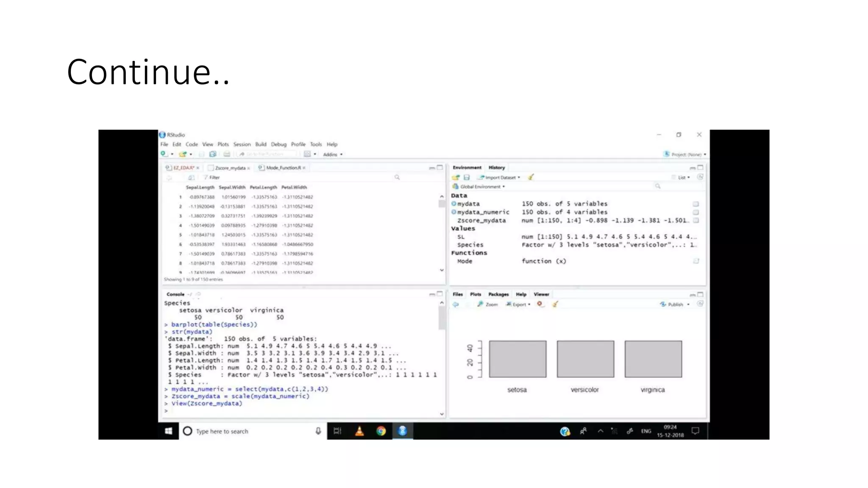Open the Import Dataset dropdown
This screenshot has height=488, width=868.
[x=500, y=177]
